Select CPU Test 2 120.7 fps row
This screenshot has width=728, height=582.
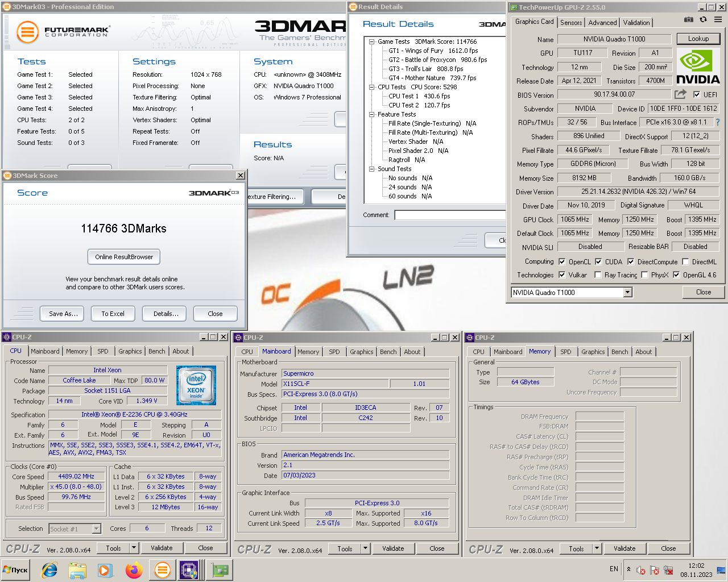click(419, 105)
